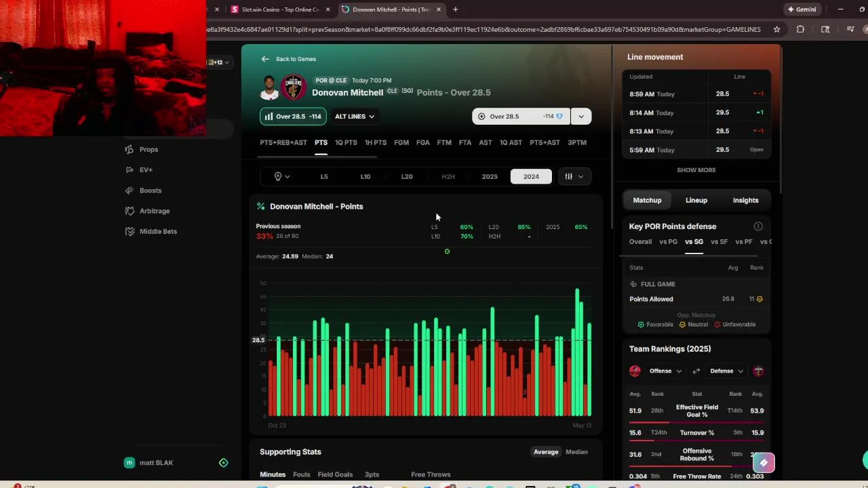Select Field Goals under Supporting Stats

(335, 474)
